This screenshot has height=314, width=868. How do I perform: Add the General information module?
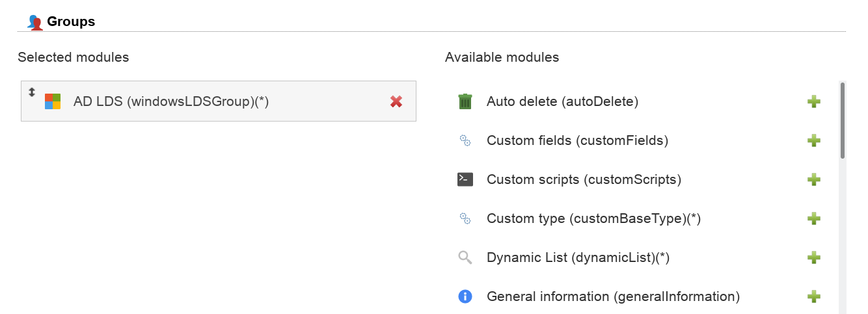click(813, 297)
